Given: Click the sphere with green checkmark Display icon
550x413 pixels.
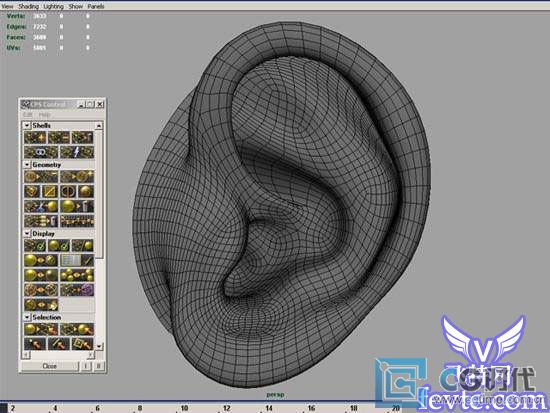Looking at the screenshot, I should pos(59,245).
